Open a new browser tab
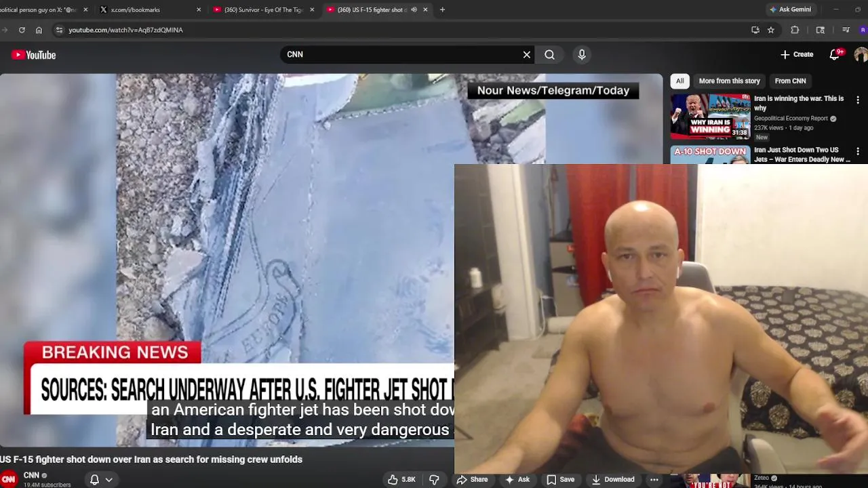This screenshot has height=488, width=868. click(x=442, y=9)
